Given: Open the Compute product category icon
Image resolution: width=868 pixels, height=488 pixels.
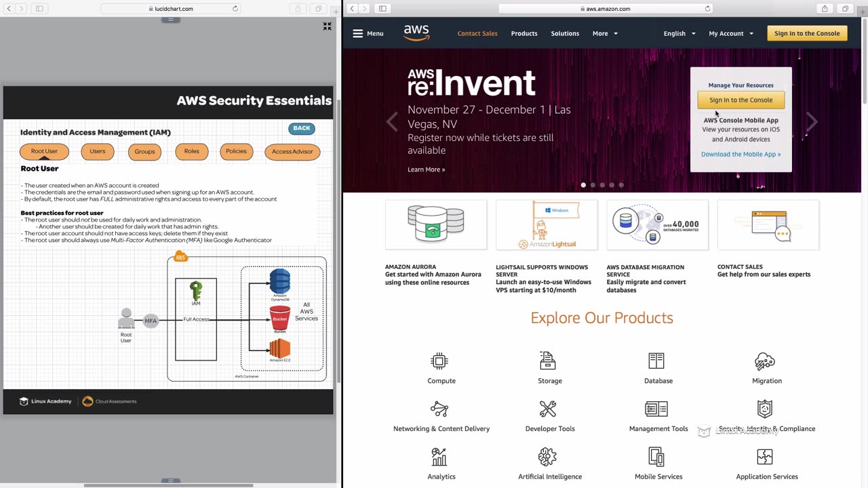Looking at the screenshot, I should pyautogui.click(x=439, y=361).
